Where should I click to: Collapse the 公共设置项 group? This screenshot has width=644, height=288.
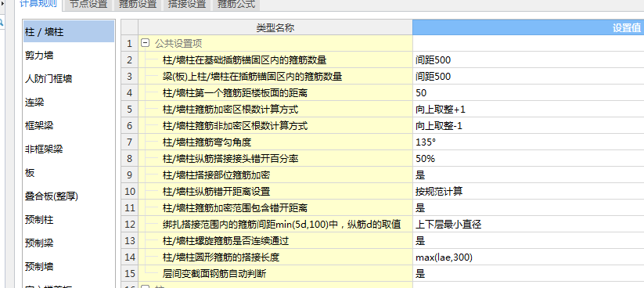click(x=145, y=43)
